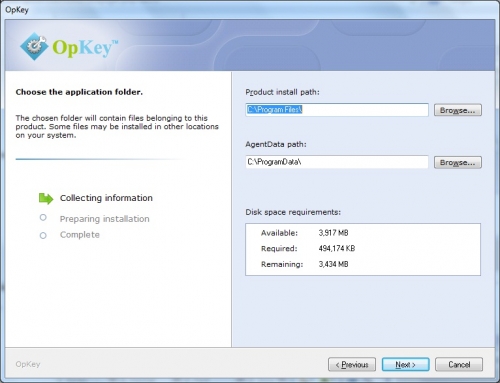Screen dimensions: 500x383
Task: Click the 'Collecting information' step text
Action: (x=106, y=198)
